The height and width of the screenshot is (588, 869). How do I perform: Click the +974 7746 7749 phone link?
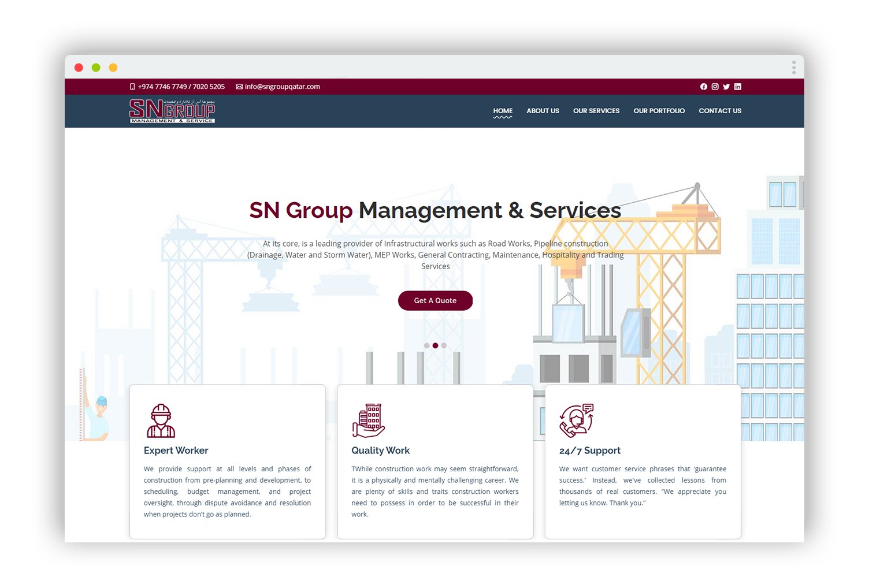click(162, 87)
